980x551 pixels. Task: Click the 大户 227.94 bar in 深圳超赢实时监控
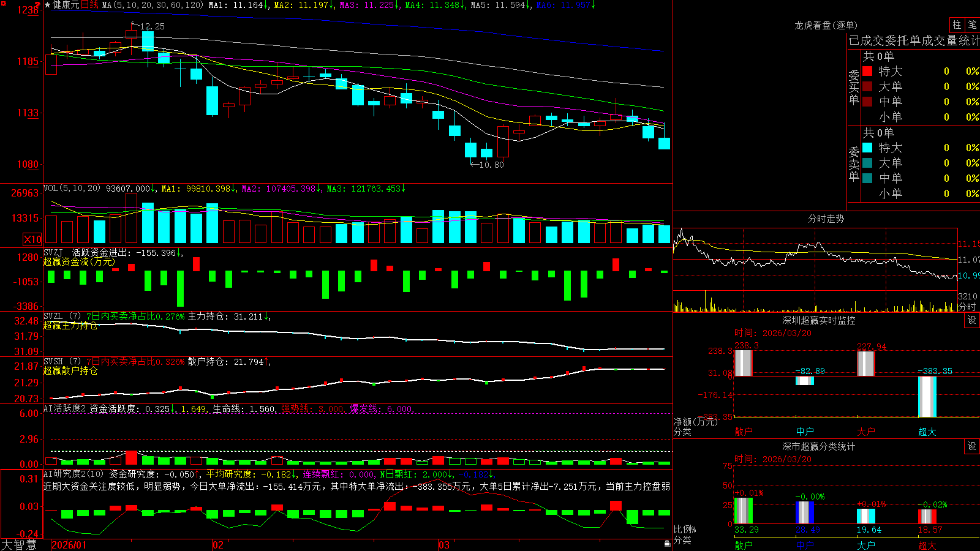(865, 364)
